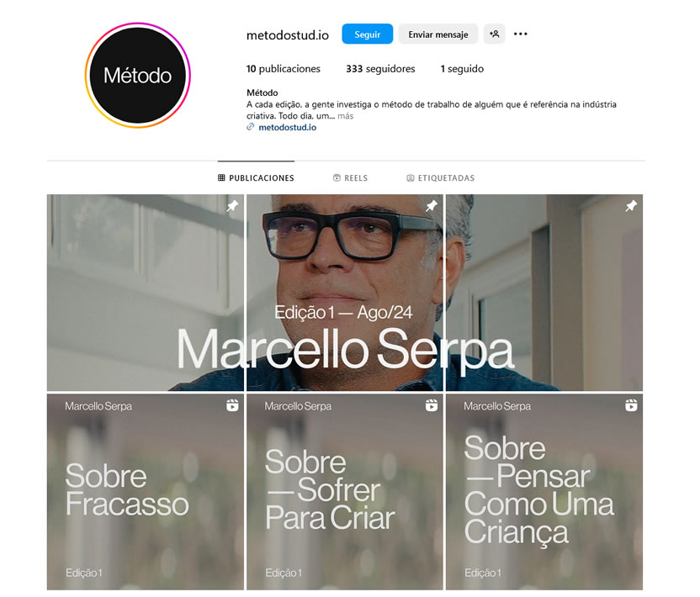The width and height of the screenshot is (700, 597).
Task: Open the Método profile picture story
Action: [137, 76]
